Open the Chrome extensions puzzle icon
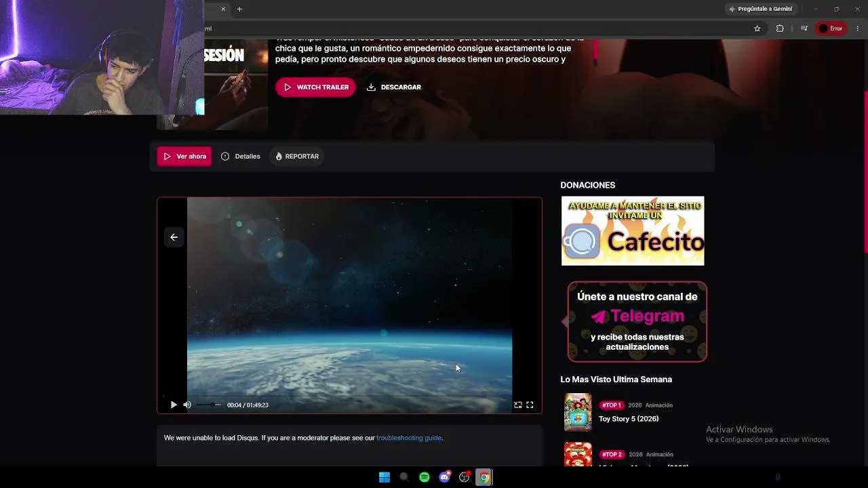The height and width of the screenshot is (488, 868). point(780,28)
